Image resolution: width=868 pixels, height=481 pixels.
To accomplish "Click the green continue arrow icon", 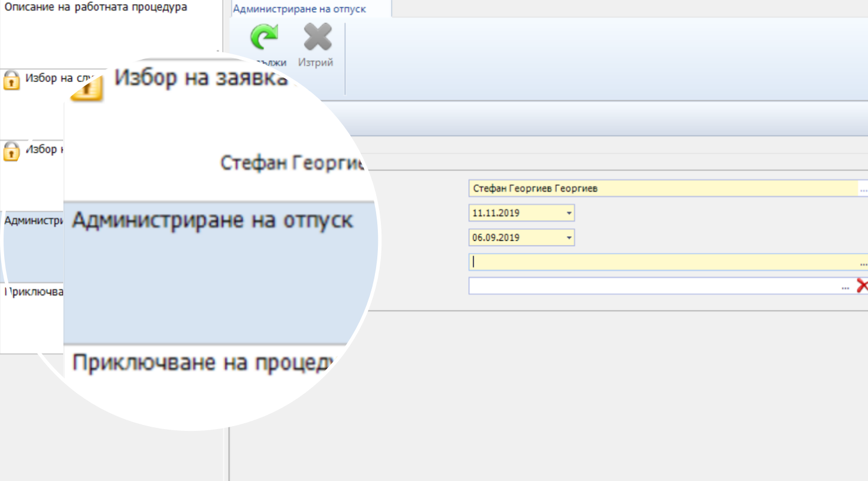I will 264,37.
